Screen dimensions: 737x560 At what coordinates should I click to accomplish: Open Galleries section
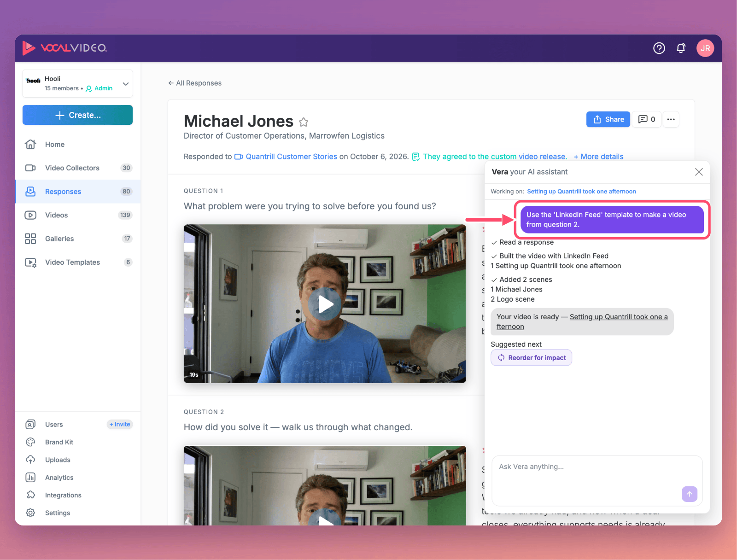[77, 239]
